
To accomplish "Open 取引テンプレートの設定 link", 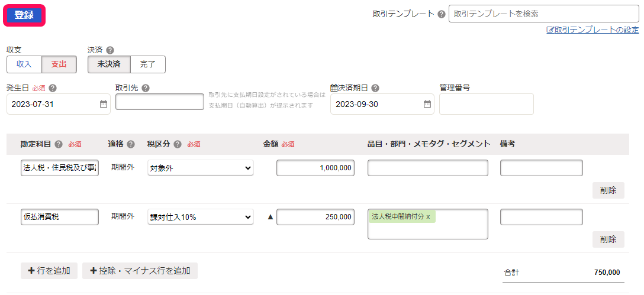I will tap(593, 30).
